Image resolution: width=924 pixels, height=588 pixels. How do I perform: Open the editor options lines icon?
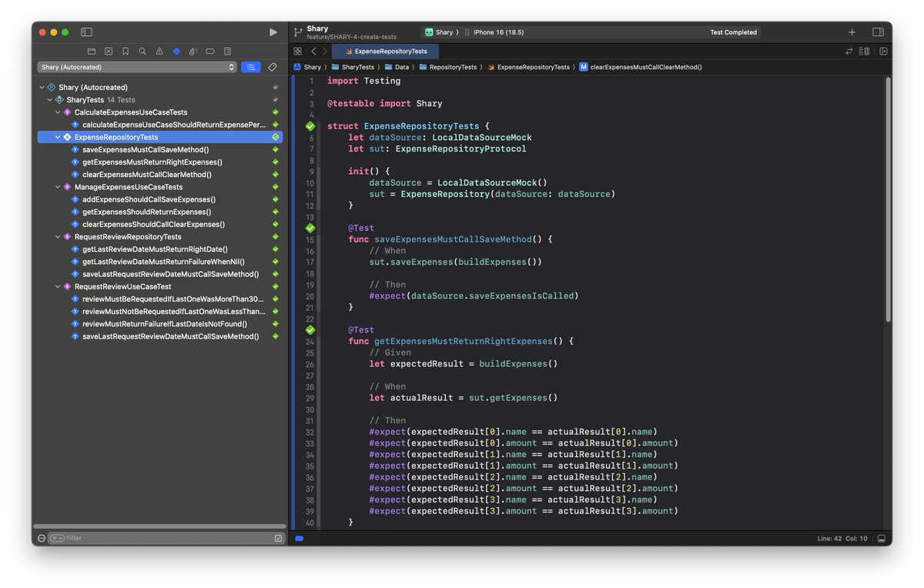pos(864,52)
